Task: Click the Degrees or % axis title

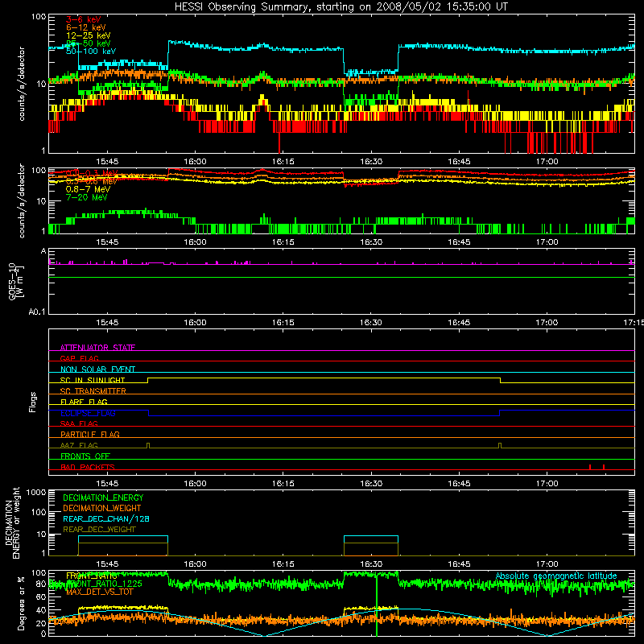Action: [x=21, y=603]
